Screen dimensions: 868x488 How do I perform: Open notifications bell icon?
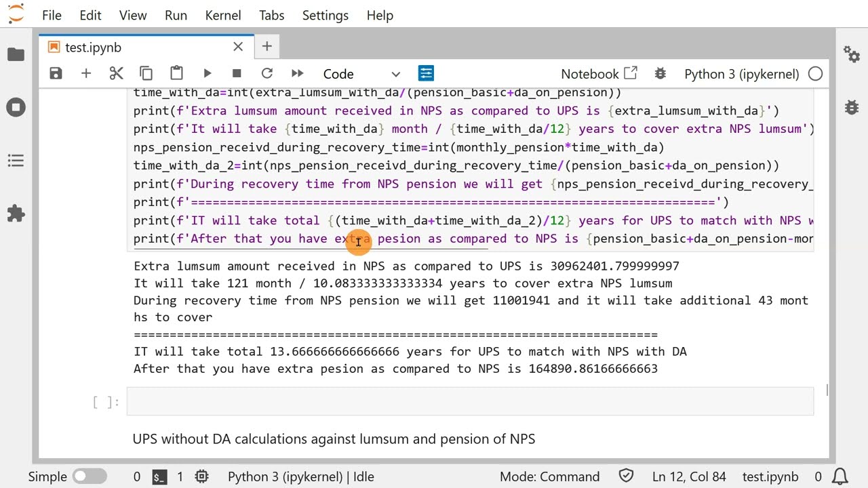[x=840, y=476]
